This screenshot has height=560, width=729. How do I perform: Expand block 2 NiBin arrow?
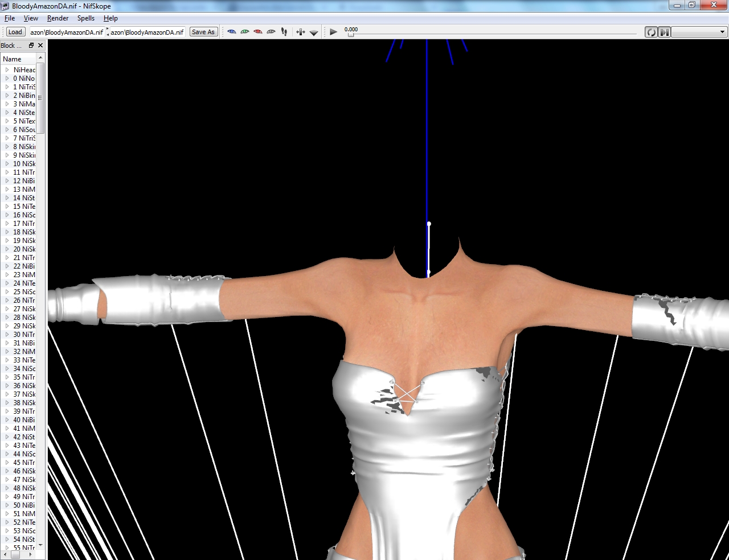(x=7, y=96)
